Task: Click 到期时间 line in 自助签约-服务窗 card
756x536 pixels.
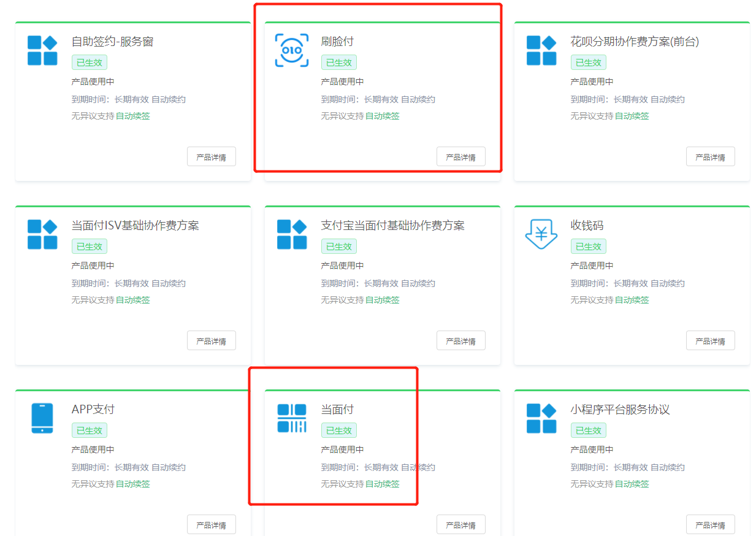Action: tap(129, 99)
